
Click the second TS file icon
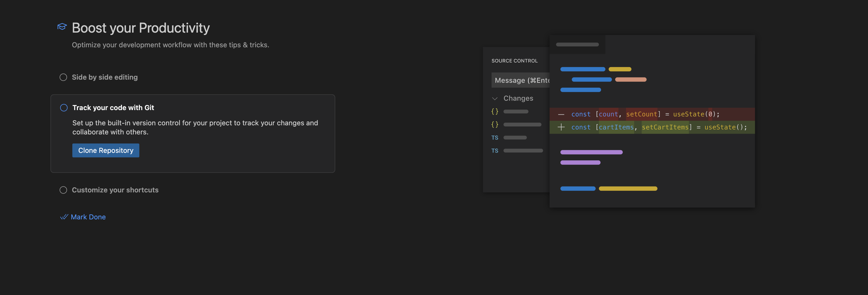(x=494, y=151)
